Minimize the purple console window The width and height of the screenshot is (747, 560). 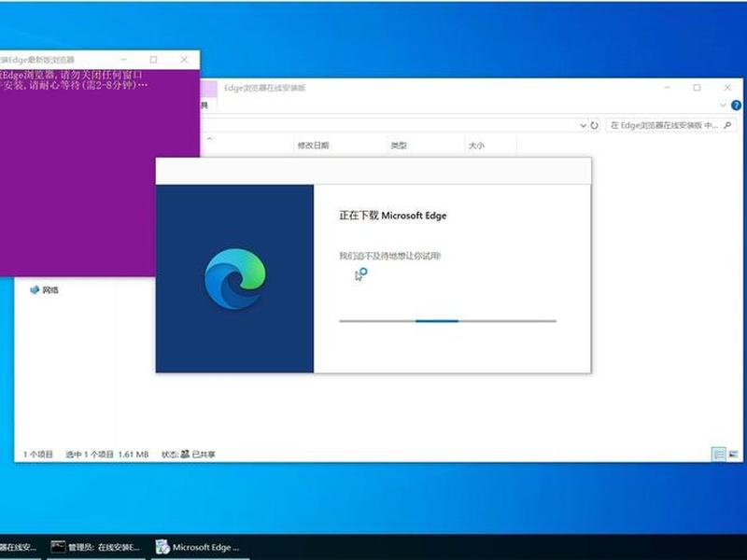click(x=124, y=60)
